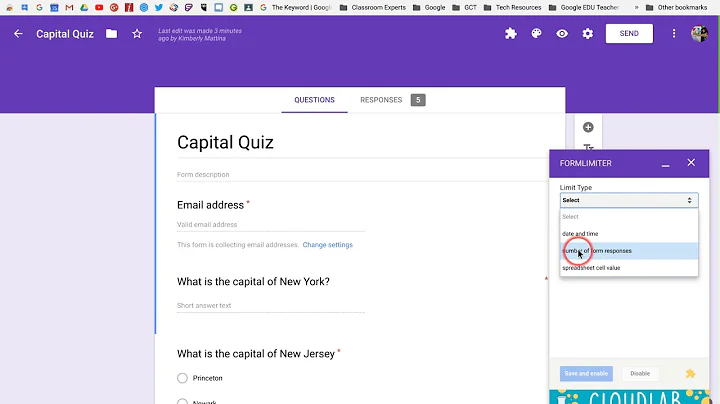Viewport: 720px width, 404px height.
Task: Choose the greyed Select option in list
Action: coord(629,217)
